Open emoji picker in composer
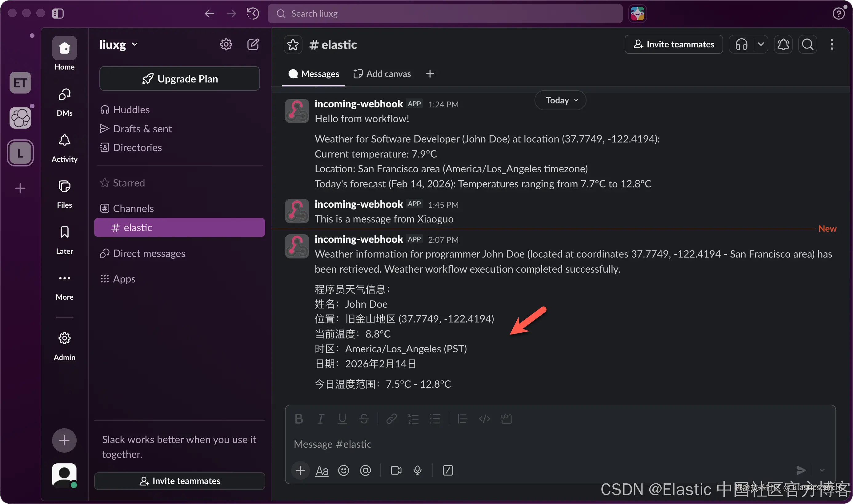 tap(343, 470)
